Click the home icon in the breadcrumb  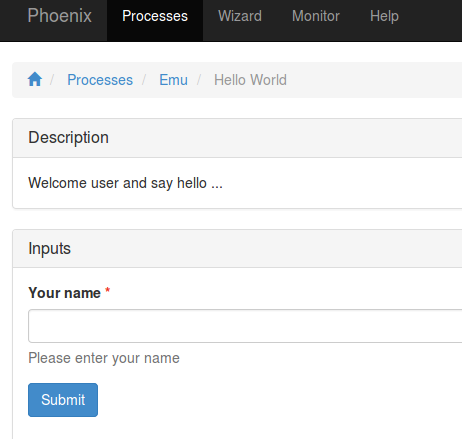(35, 79)
